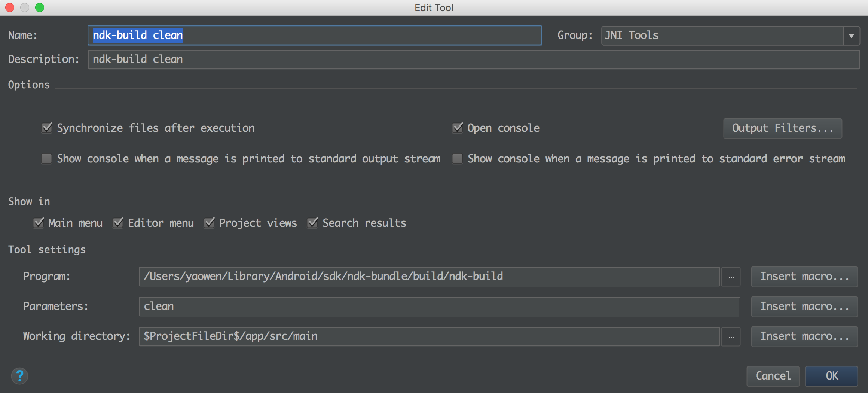The height and width of the screenshot is (393, 868).
Task: Click Insert macro for Working directory
Action: coord(804,336)
